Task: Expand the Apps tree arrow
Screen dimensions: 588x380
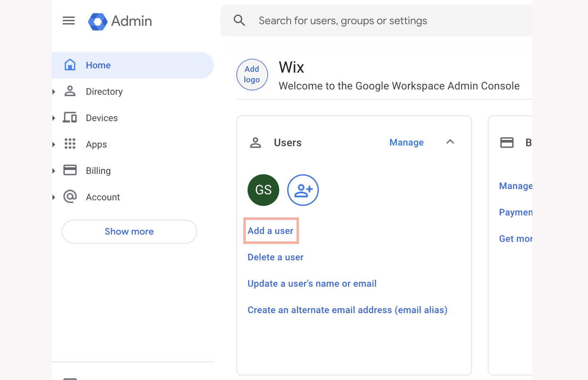Action: (54, 144)
